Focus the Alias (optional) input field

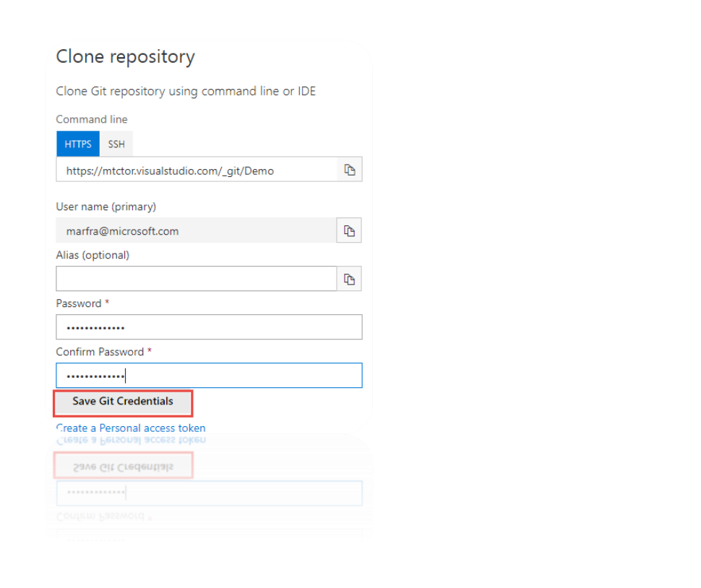(197, 279)
